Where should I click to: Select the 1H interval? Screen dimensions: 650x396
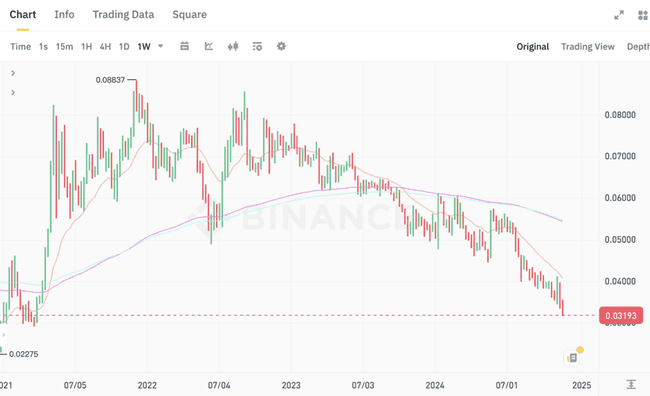(x=86, y=46)
